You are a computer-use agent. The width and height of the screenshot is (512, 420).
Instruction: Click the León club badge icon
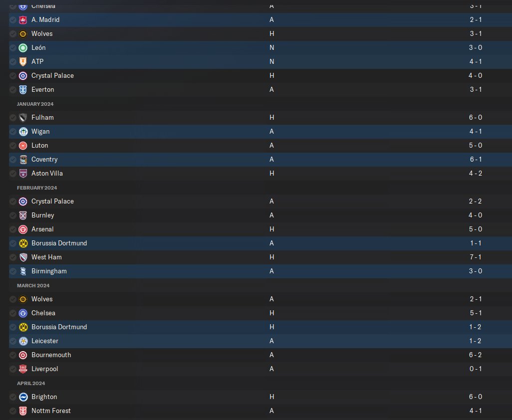pos(23,48)
